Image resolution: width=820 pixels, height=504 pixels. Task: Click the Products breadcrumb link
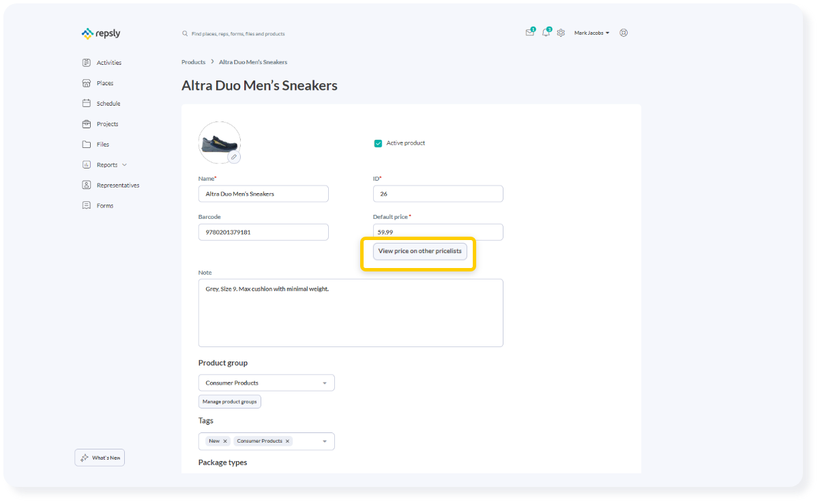pos(194,62)
